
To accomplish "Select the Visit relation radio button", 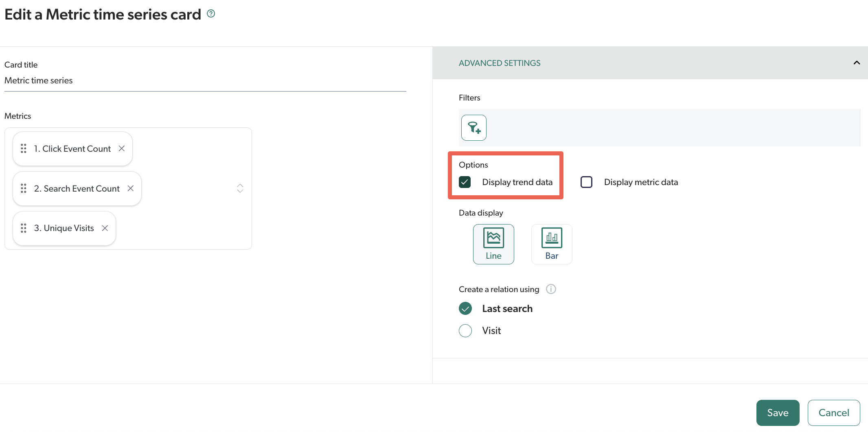I will [x=465, y=330].
